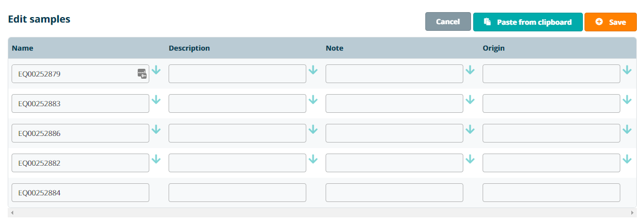The width and height of the screenshot is (644, 224).
Task: Click the Description field for EQ00252884
Action: pyautogui.click(x=237, y=193)
